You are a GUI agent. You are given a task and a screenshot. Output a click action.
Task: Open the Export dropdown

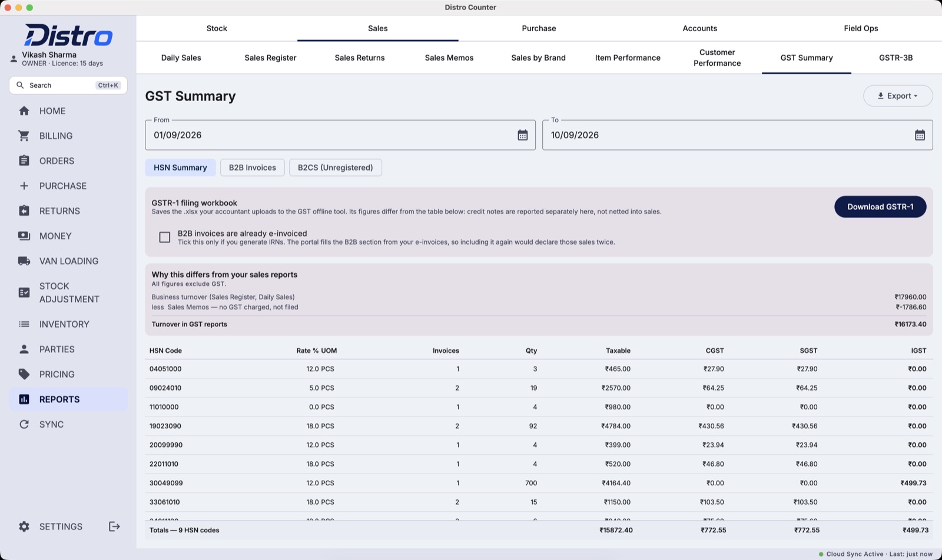click(x=898, y=96)
